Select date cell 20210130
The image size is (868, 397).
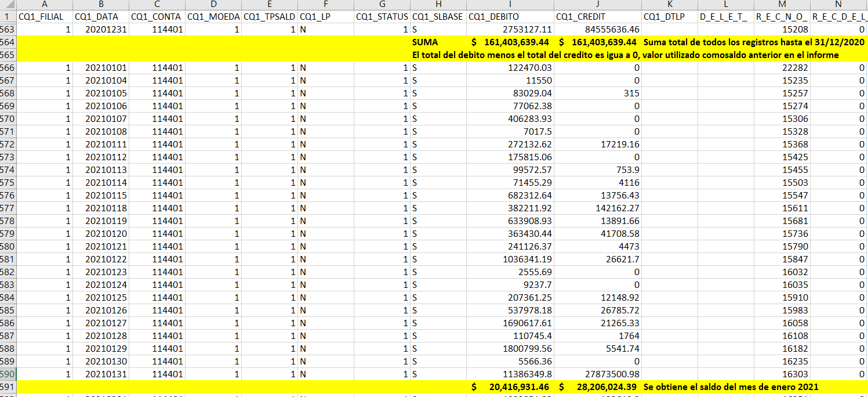(101, 362)
